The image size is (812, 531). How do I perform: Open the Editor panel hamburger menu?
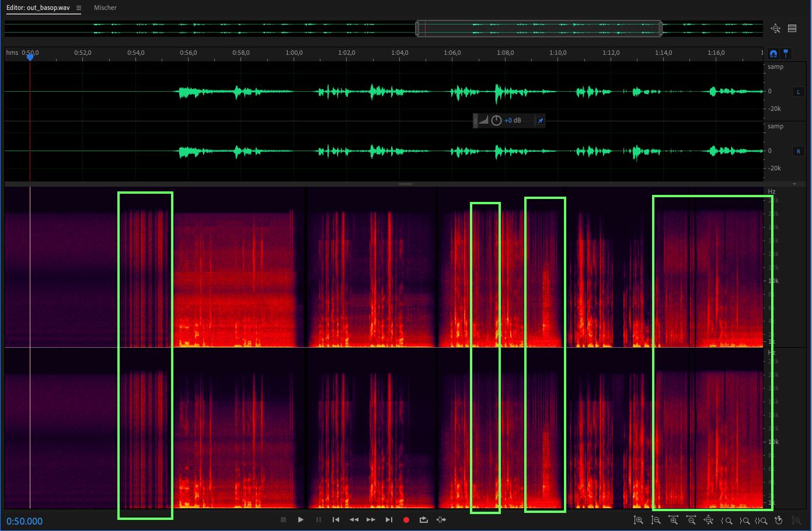(79, 8)
